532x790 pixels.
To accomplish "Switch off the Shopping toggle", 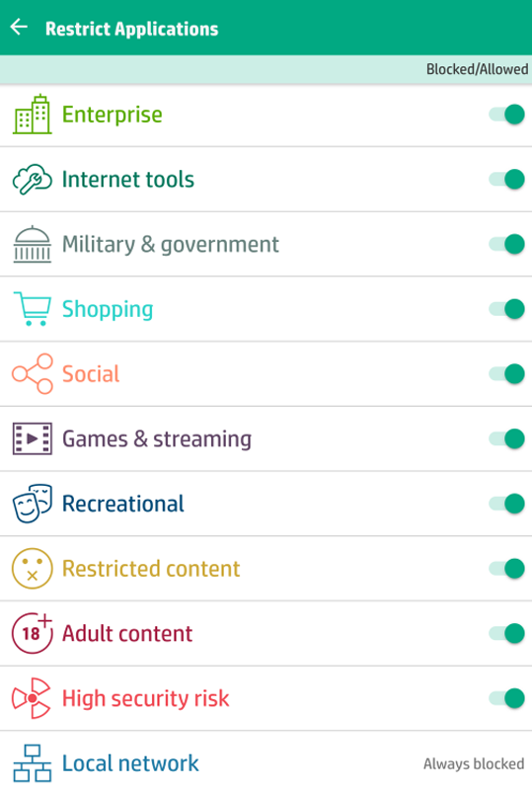I will 506,309.
